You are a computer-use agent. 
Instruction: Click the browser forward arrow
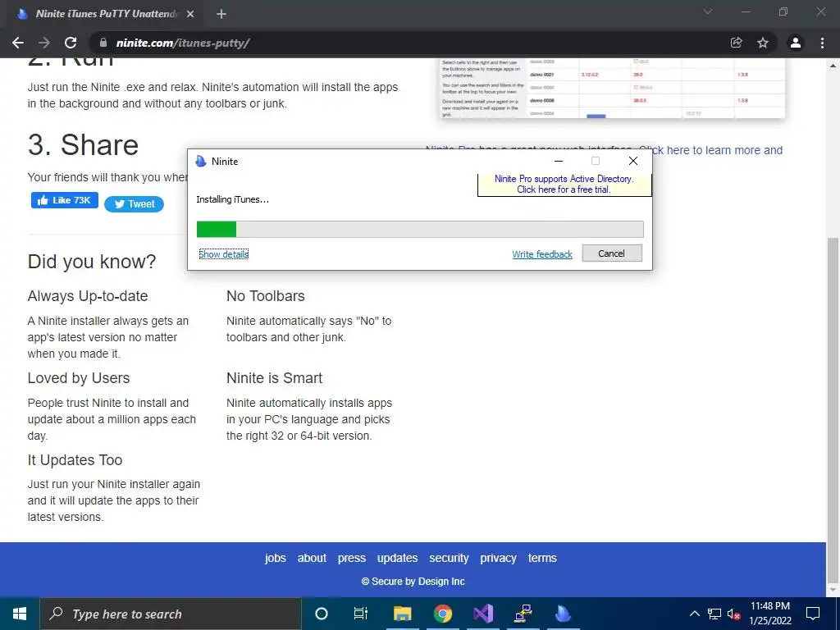coord(44,43)
